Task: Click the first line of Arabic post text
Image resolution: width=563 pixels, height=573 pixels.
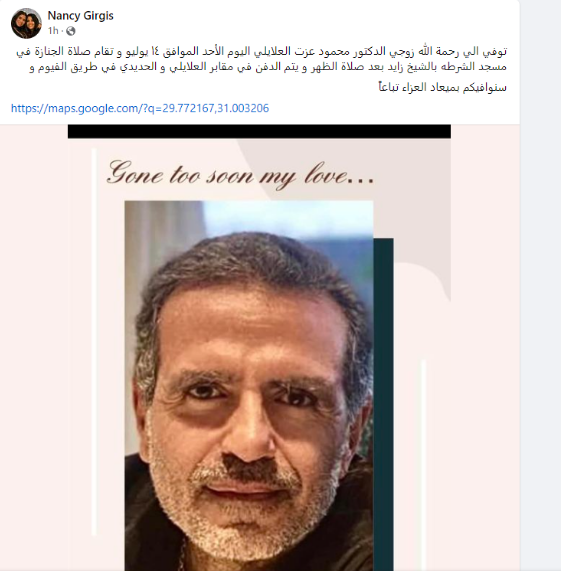Action: tap(261, 52)
